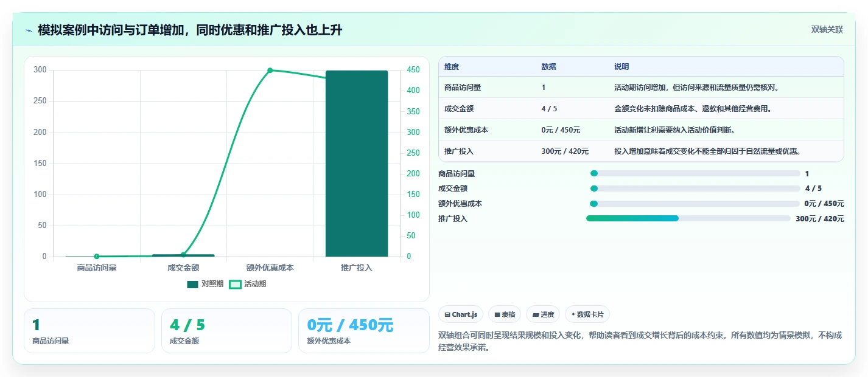This screenshot has height=377, width=868.
Task: Click the lightning icon beside the title
Action: click(x=29, y=30)
